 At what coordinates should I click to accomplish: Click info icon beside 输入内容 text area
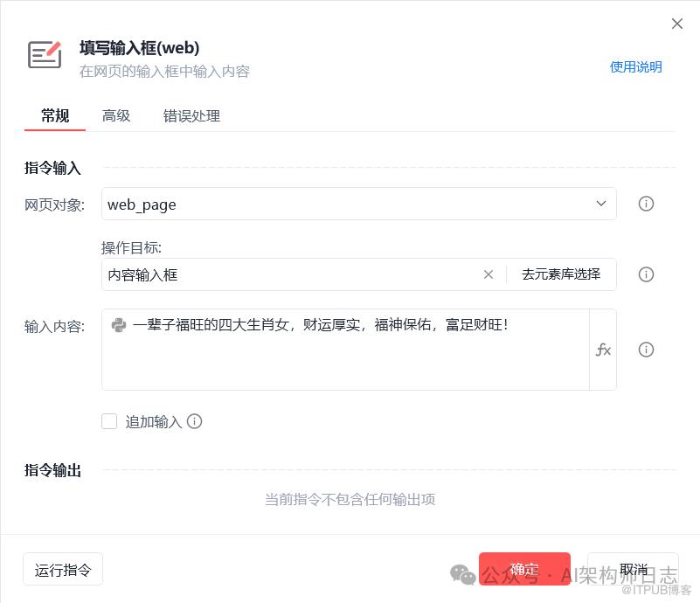[x=646, y=350]
